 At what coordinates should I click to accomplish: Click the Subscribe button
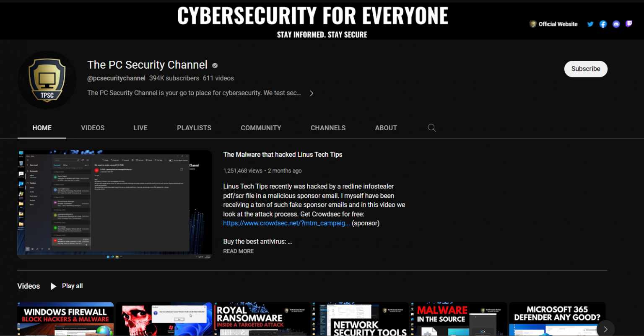click(x=585, y=69)
